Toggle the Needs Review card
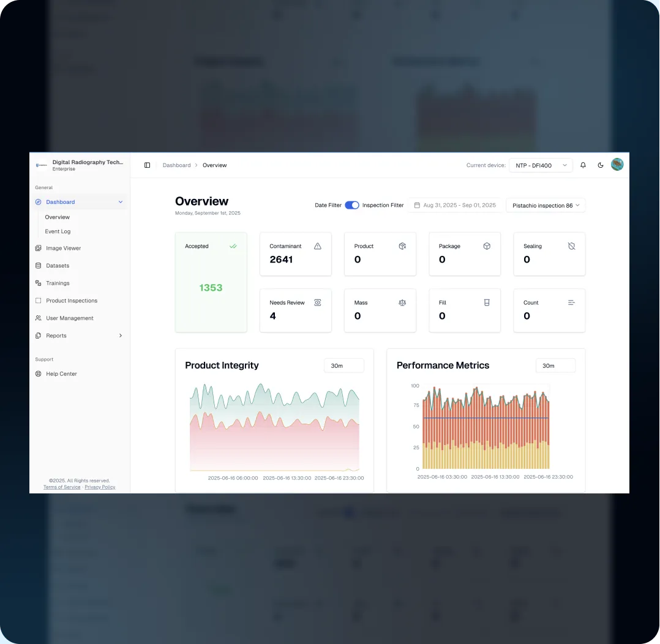 tap(317, 302)
